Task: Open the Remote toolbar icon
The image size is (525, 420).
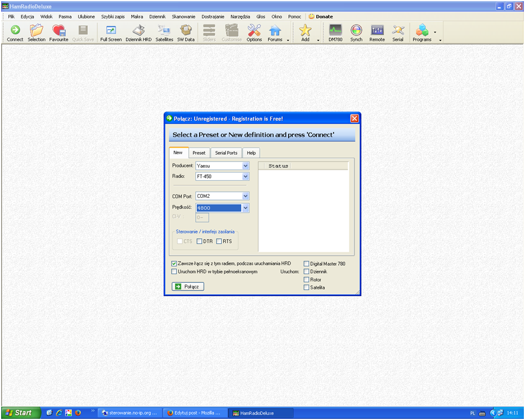Action: tap(377, 33)
